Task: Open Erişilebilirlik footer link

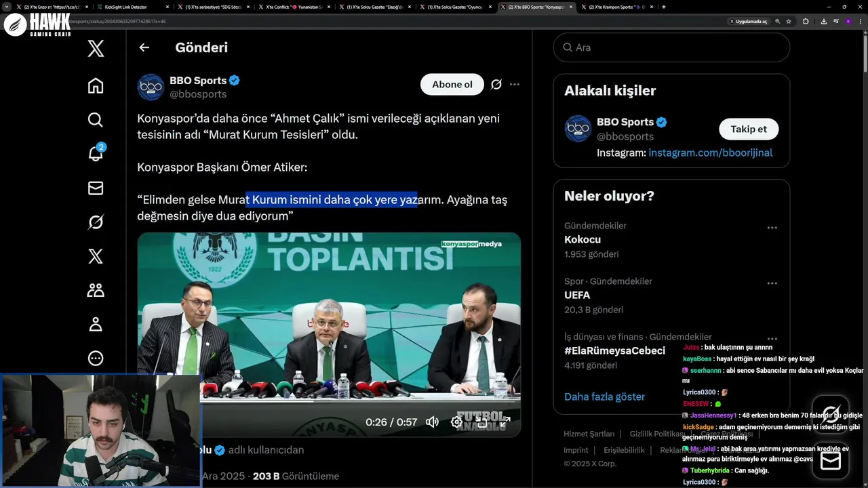Action: pyautogui.click(x=624, y=450)
